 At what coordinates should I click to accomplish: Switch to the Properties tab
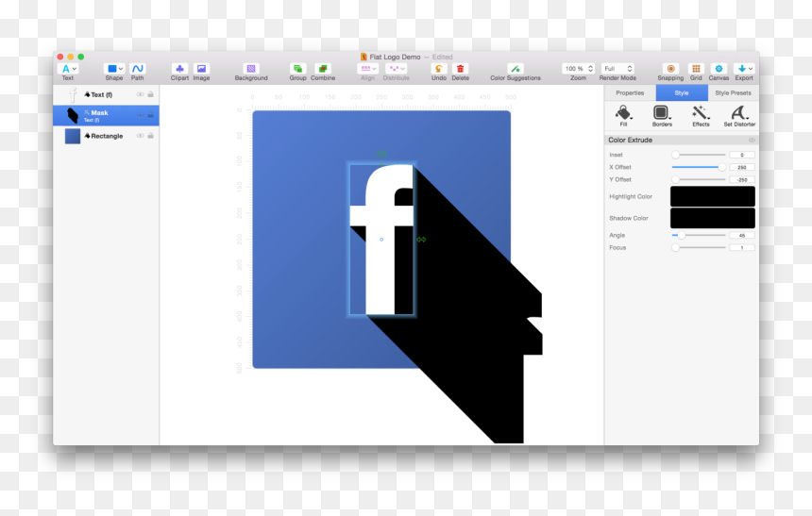(x=630, y=93)
